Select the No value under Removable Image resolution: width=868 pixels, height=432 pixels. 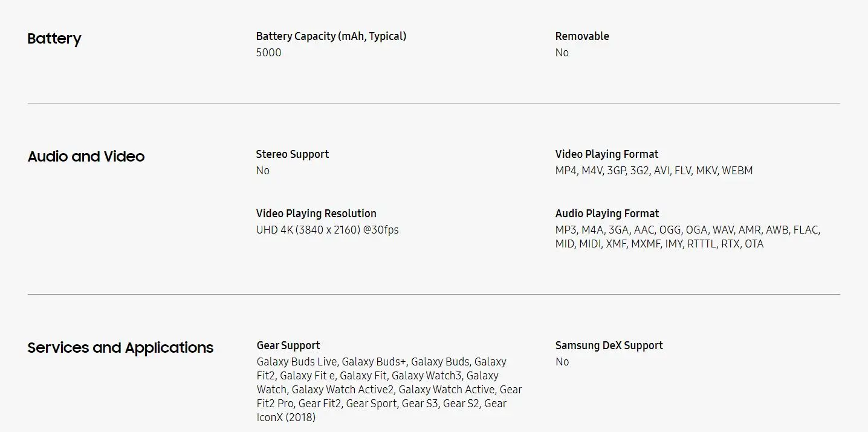pos(562,53)
